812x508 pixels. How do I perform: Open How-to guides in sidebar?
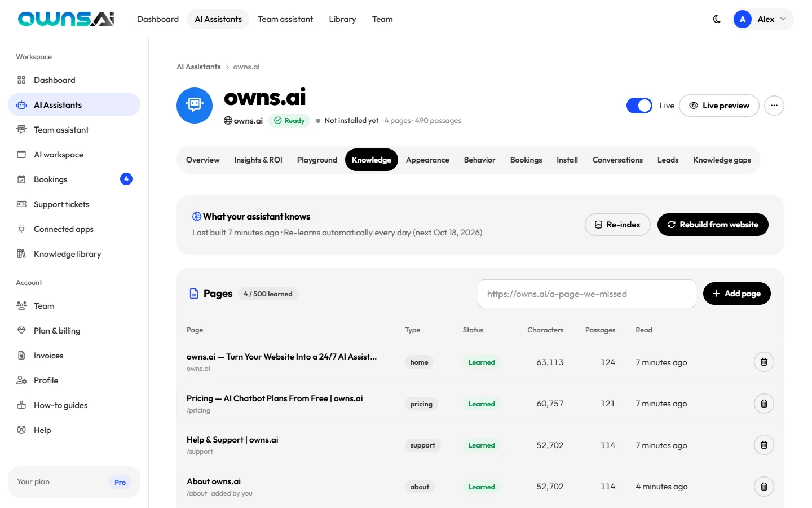coord(74,405)
